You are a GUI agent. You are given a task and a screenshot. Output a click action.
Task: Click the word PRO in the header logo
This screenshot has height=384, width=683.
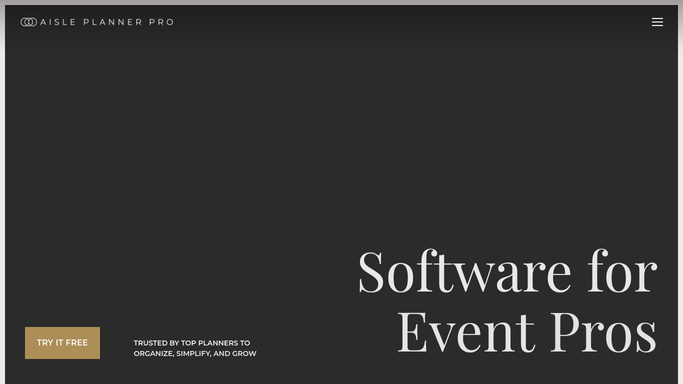162,22
